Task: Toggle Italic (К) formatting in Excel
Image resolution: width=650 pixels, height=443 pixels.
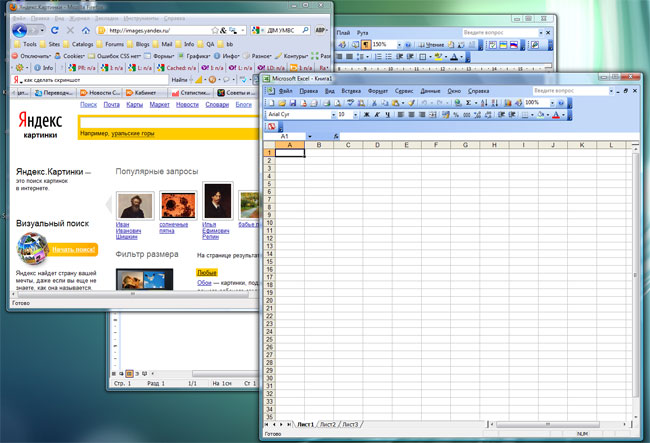Action: pos(377,115)
